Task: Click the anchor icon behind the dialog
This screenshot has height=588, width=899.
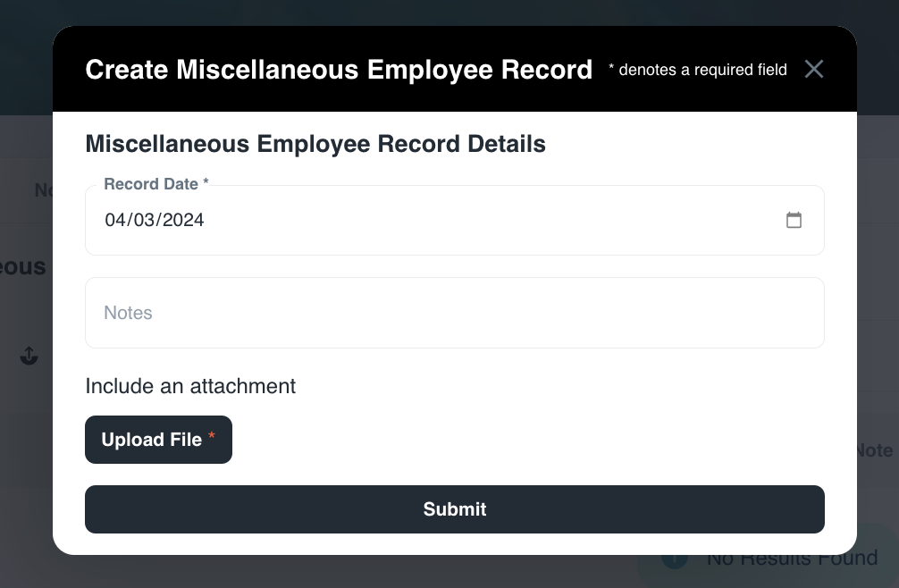Action: point(29,357)
